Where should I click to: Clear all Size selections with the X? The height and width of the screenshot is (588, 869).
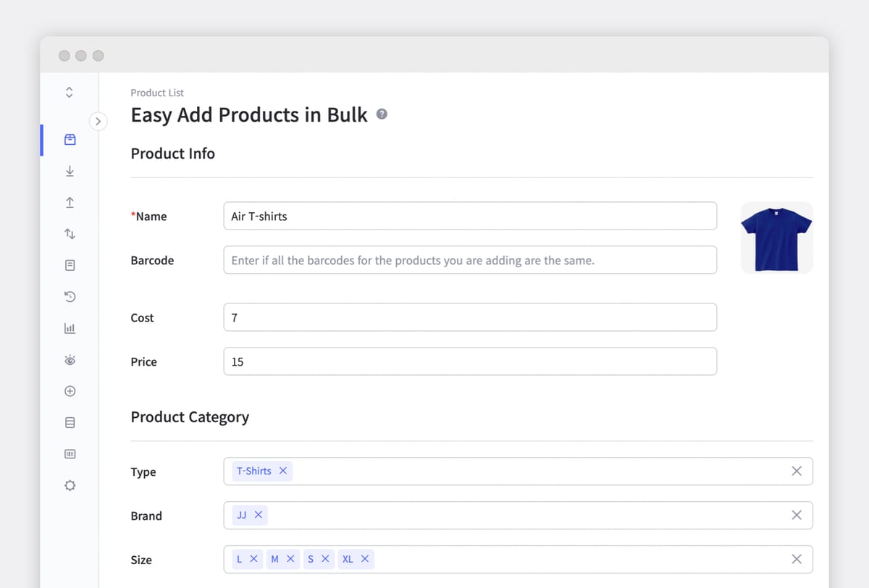(797, 559)
